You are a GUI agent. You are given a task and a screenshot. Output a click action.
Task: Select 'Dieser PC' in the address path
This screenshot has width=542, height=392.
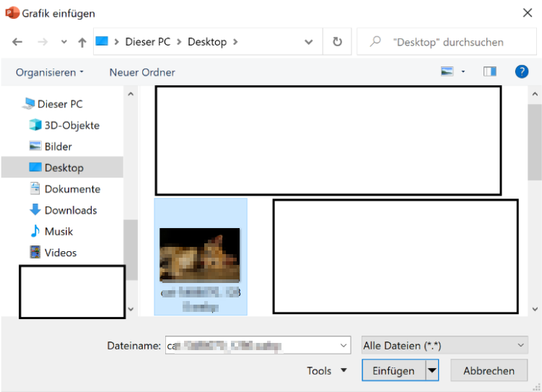pyautogui.click(x=148, y=42)
